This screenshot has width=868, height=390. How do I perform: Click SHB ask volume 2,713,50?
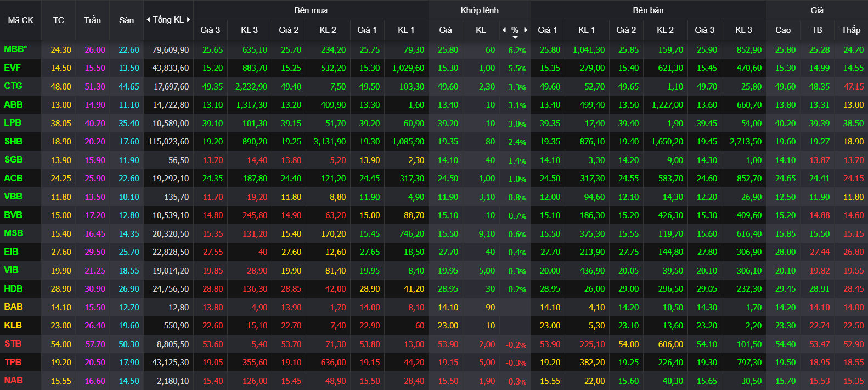(746, 142)
